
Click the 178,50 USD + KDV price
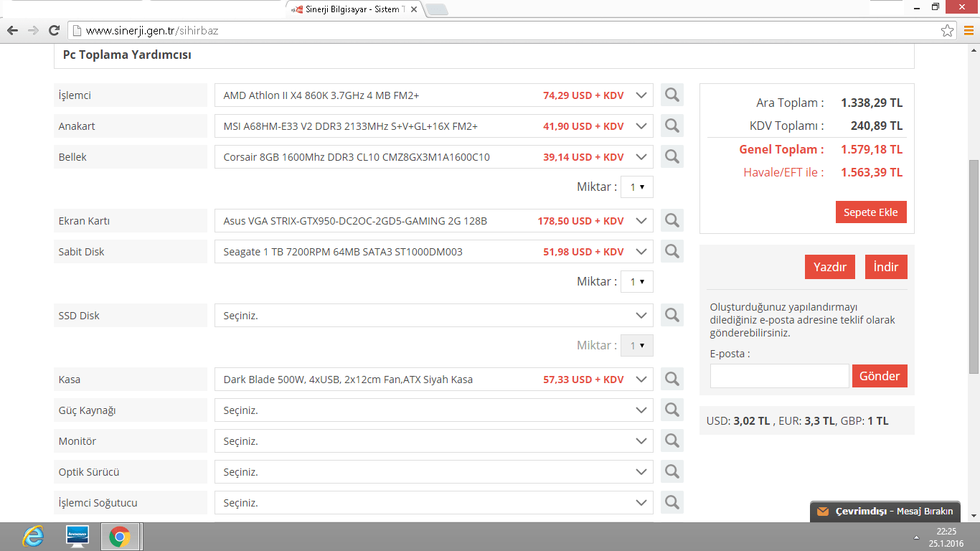(x=581, y=221)
